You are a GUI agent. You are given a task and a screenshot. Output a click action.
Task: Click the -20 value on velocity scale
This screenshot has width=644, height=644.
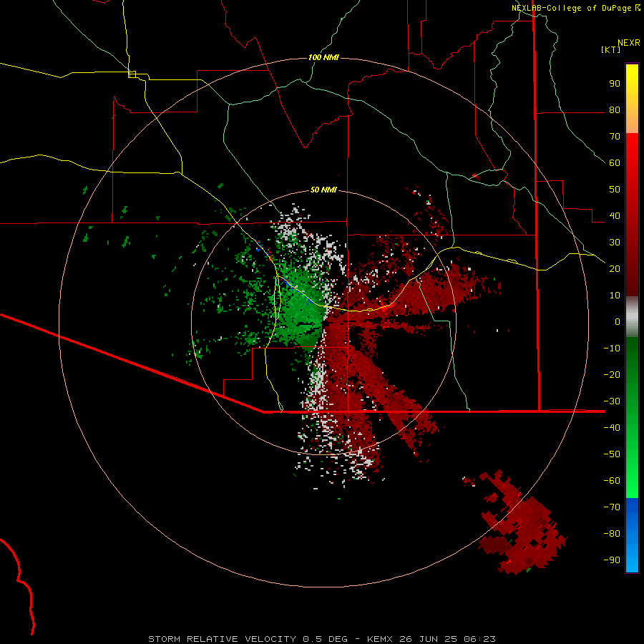[x=612, y=374]
